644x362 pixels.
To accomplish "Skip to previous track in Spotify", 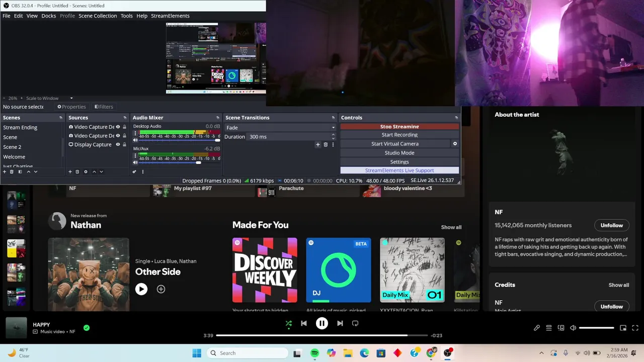I will (304, 323).
